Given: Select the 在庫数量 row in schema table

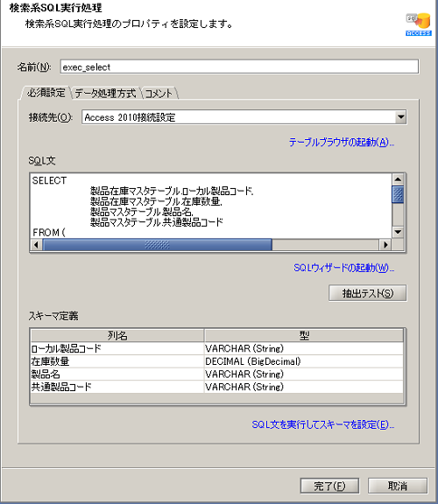Looking at the screenshot, I should click(x=216, y=361).
